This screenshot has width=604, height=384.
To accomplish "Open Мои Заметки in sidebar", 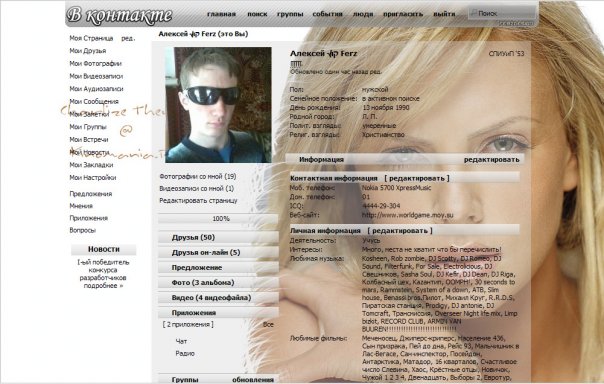I will [x=89, y=114].
